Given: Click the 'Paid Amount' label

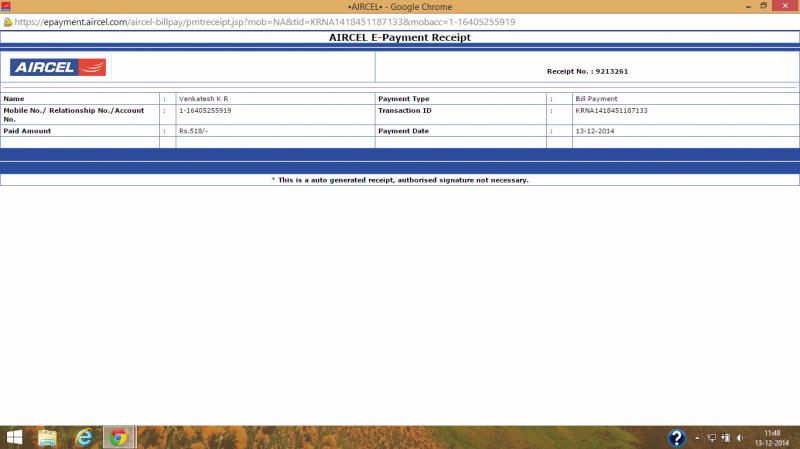Looking at the screenshot, I should click(27, 131).
